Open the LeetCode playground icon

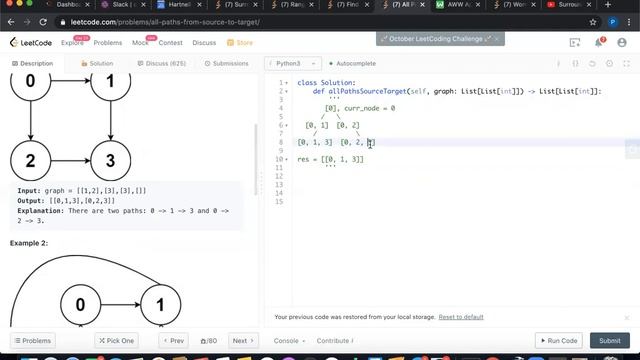(x=575, y=42)
